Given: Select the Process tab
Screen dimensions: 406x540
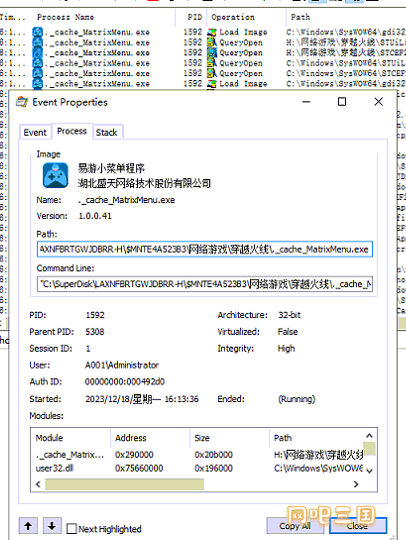Looking at the screenshot, I should tap(72, 131).
